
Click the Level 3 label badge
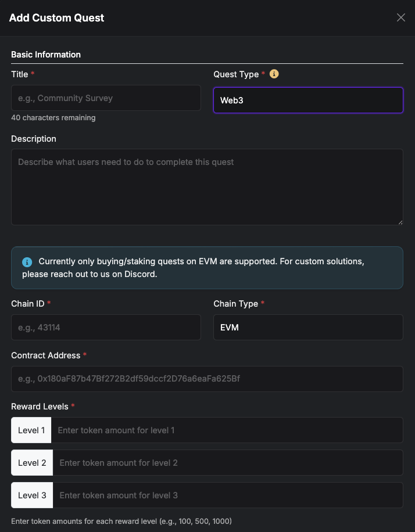[32, 495]
